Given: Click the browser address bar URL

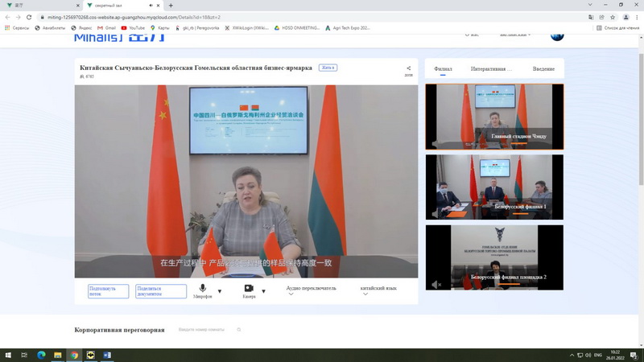Looking at the screenshot, I should (134, 17).
